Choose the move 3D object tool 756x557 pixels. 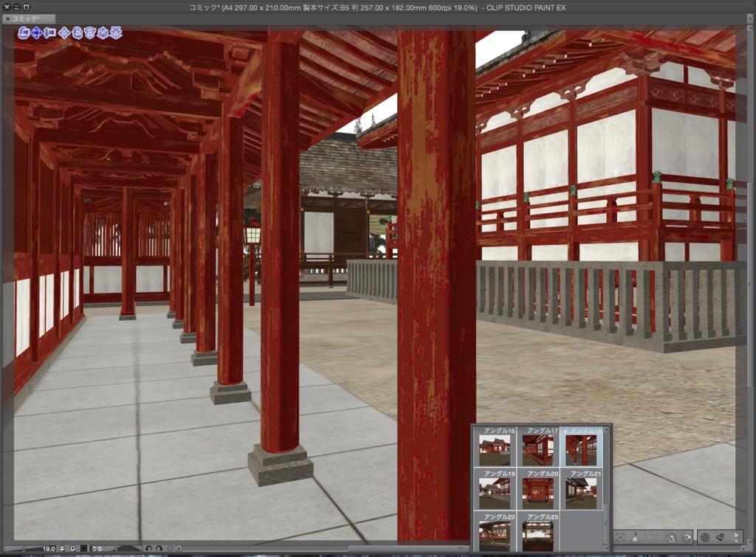tap(64, 33)
